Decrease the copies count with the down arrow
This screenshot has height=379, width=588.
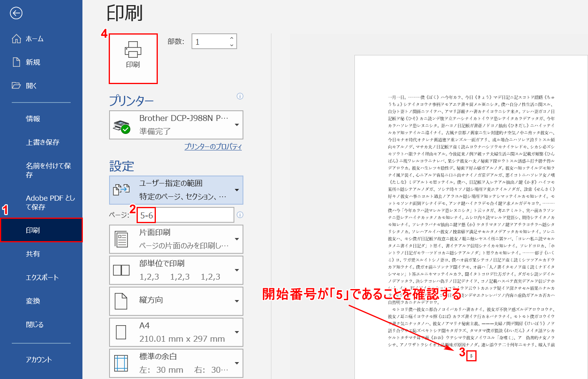click(232, 45)
